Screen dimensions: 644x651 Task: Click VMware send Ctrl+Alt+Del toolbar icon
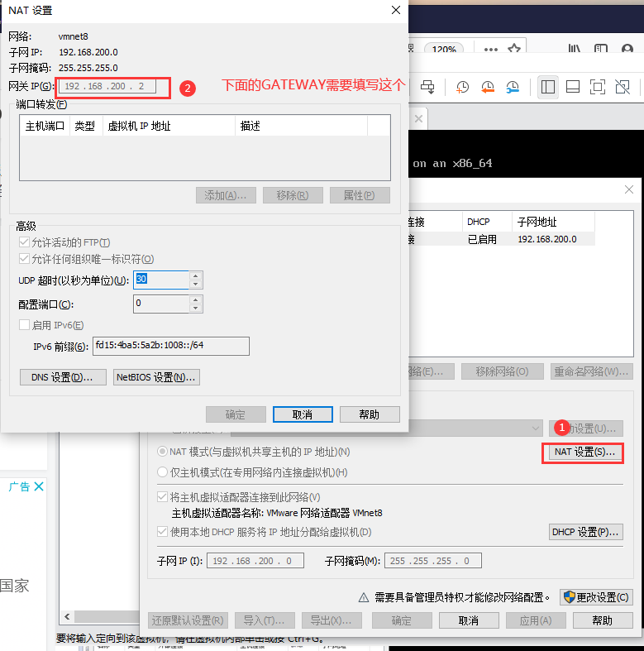(427, 87)
